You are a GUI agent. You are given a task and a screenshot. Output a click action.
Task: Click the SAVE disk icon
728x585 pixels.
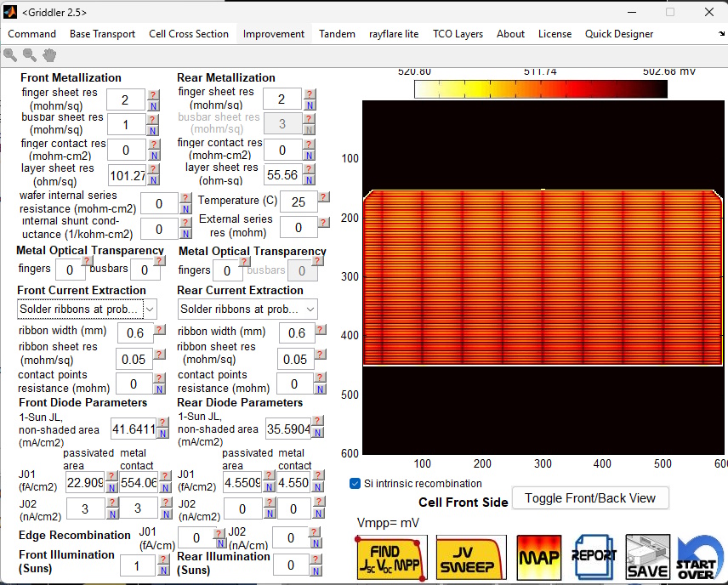648,557
